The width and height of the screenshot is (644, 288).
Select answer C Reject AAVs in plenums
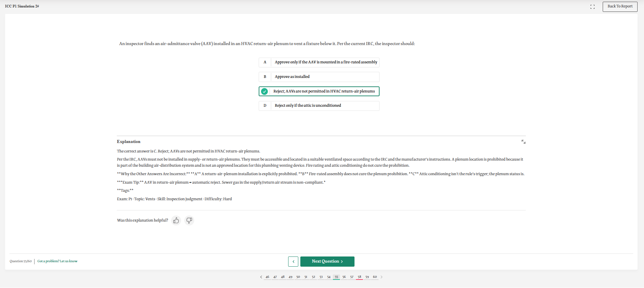point(319,91)
